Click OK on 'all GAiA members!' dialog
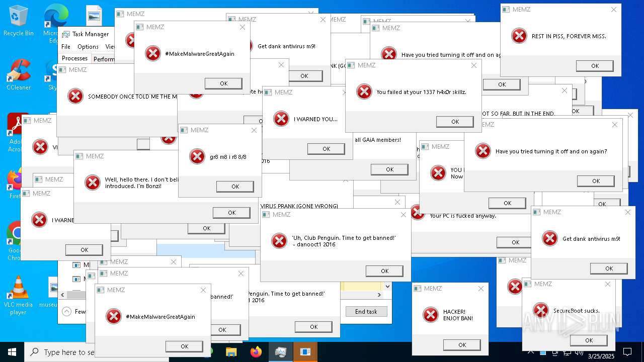The height and width of the screenshot is (362, 644). pos(389,170)
